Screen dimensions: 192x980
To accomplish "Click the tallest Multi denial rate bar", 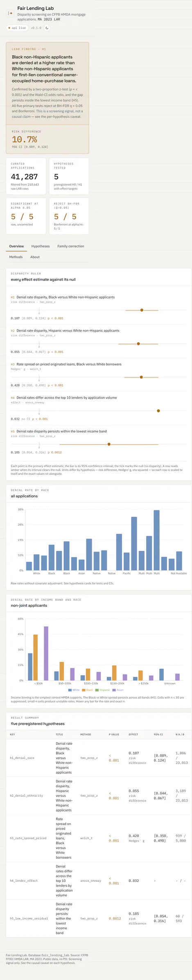I will pyautogui.click(x=156, y=540).
